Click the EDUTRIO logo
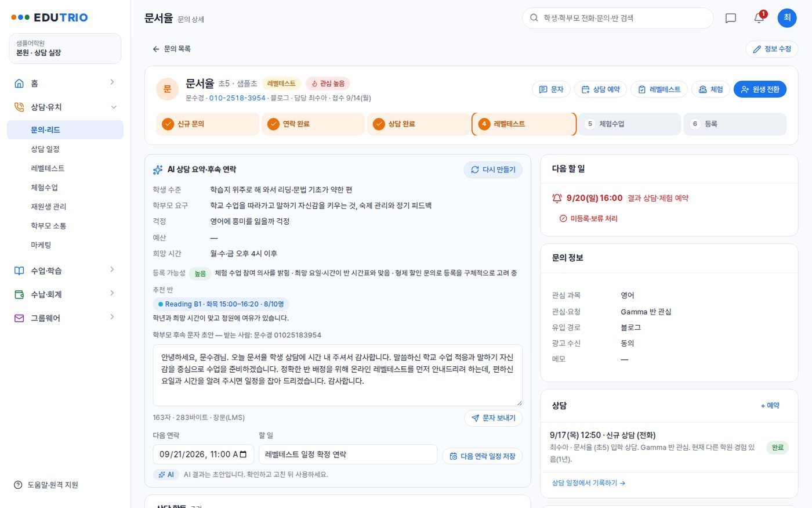The height and width of the screenshot is (508, 812). coord(50,17)
